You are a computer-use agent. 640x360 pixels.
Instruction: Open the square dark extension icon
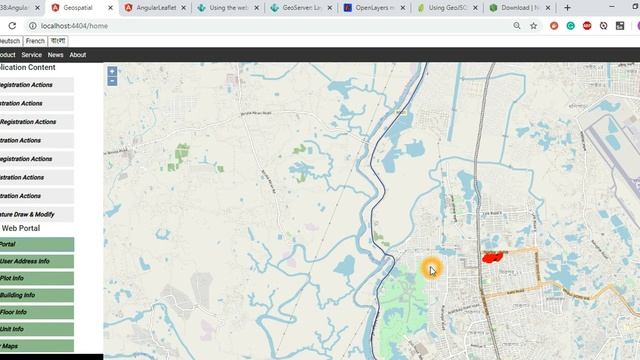(x=620, y=26)
